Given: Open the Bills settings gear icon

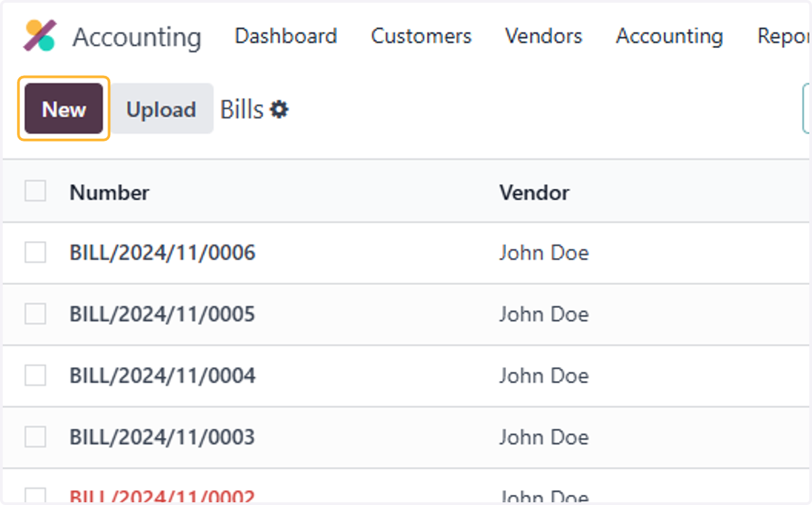Looking at the screenshot, I should [279, 109].
